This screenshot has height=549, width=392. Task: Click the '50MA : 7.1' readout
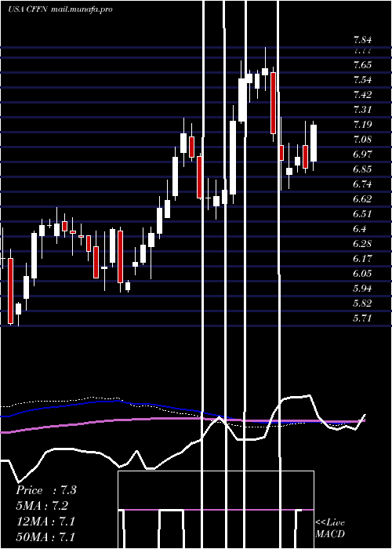45,536
